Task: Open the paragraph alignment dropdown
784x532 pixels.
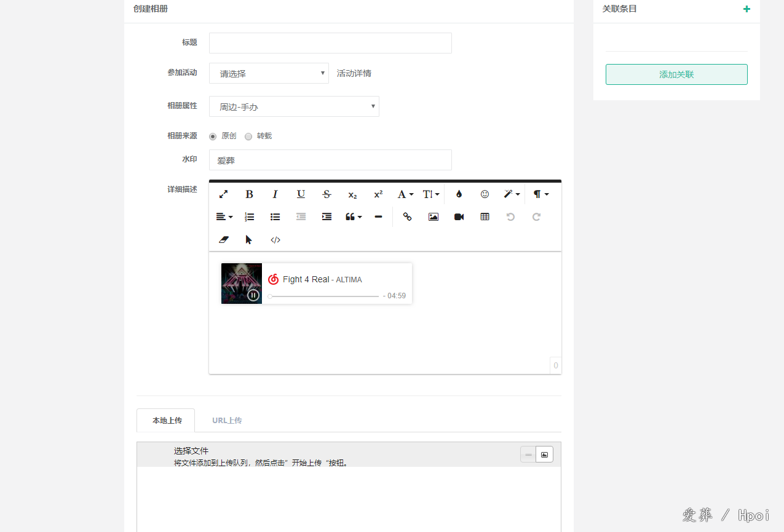Action: tap(224, 216)
